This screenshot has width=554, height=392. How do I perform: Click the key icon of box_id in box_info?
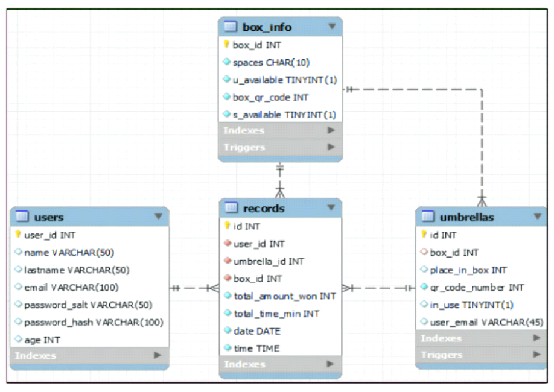226,45
